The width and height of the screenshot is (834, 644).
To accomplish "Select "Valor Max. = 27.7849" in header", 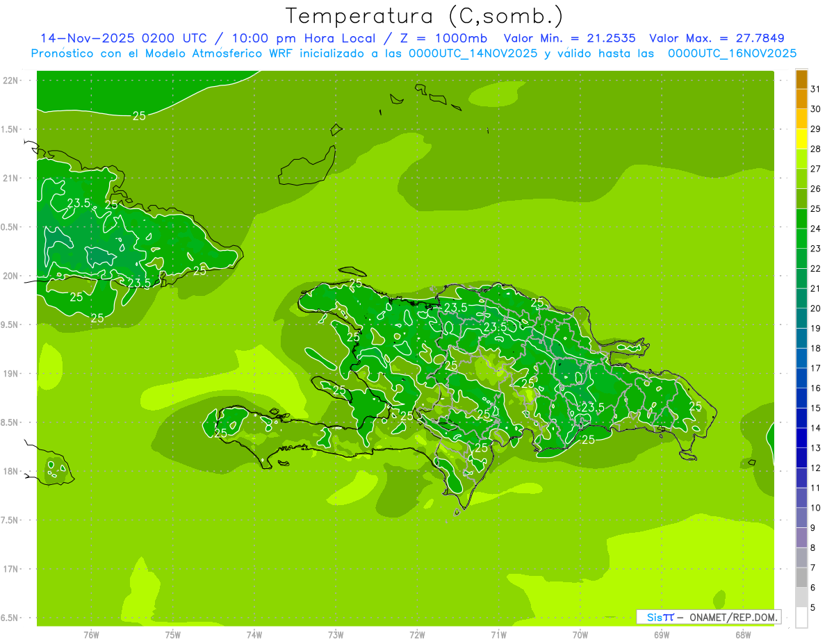I will click(x=717, y=38).
